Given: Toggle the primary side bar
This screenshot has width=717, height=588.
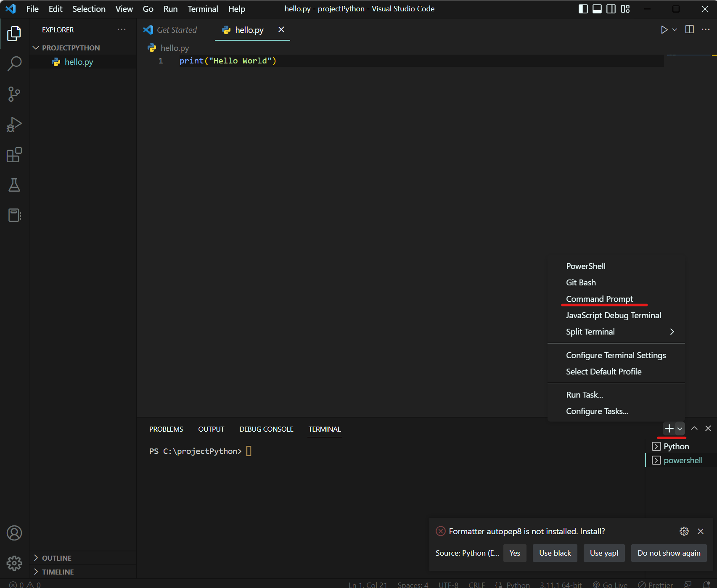Looking at the screenshot, I should (x=583, y=9).
